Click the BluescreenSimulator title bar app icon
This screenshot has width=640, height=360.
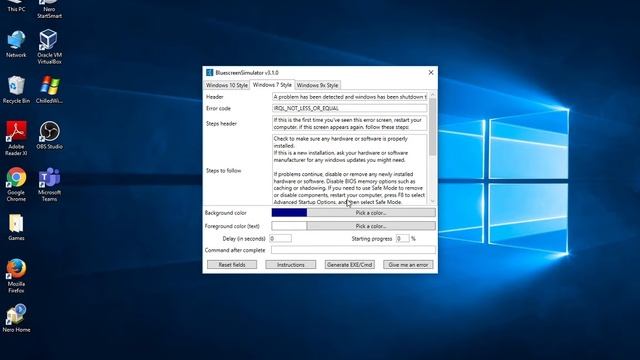pyautogui.click(x=209, y=72)
